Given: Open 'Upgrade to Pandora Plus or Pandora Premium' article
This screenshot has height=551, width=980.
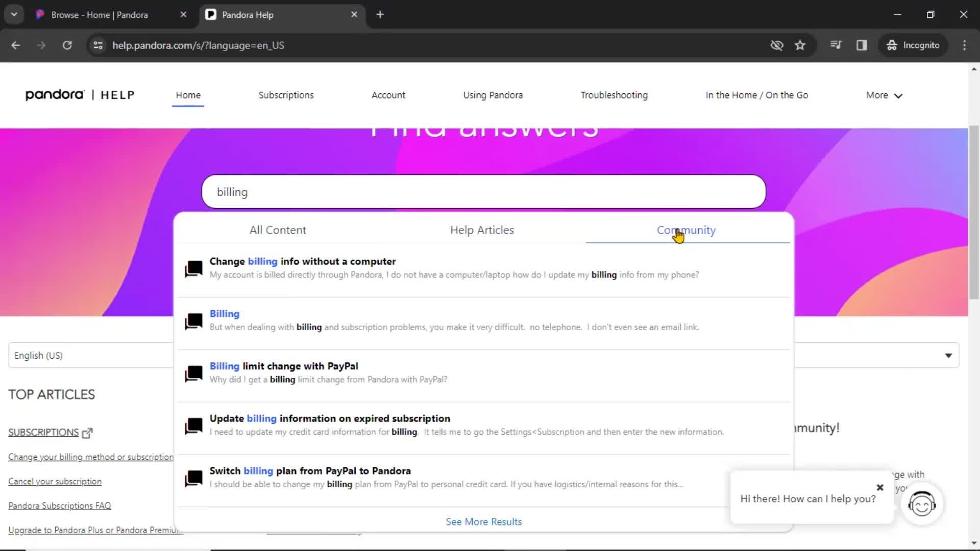Looking at the screenshot, I should click(x=94, y=530).
